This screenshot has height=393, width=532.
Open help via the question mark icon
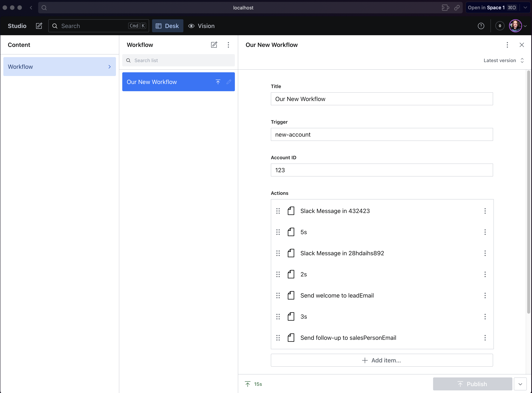click(x=481, y=26)
